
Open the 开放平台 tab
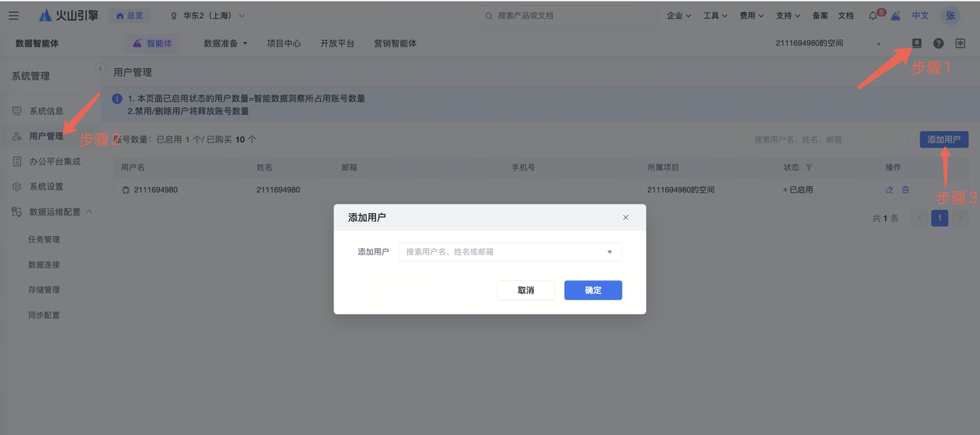tap(338, 44)
